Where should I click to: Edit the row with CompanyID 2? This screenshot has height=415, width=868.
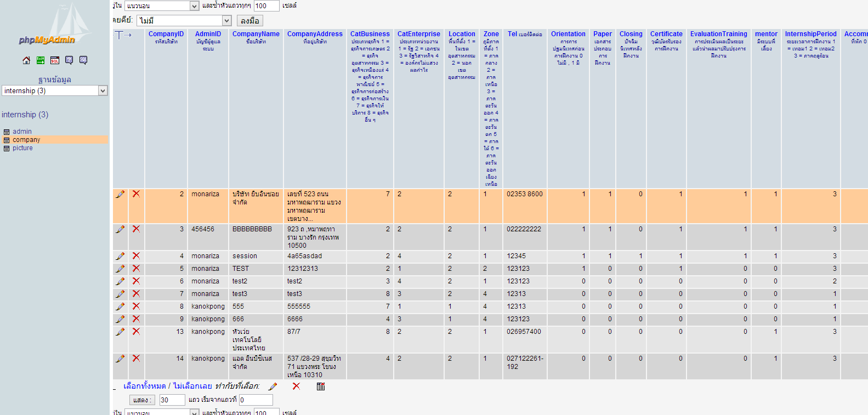[x=120, y=194]
